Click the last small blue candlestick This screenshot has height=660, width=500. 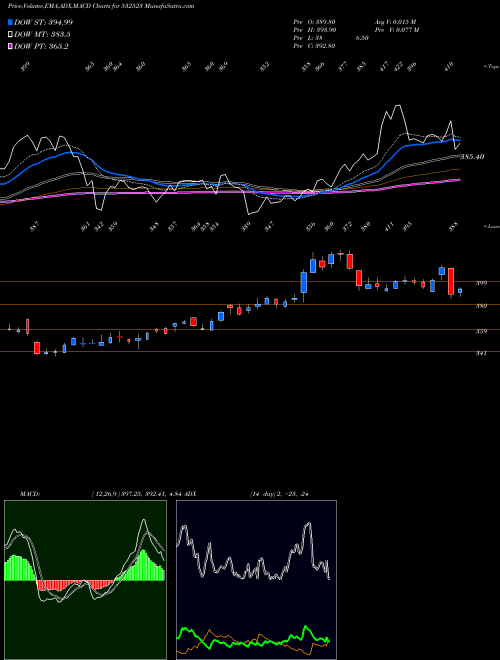pyautogui.click(x=460, y=291)
